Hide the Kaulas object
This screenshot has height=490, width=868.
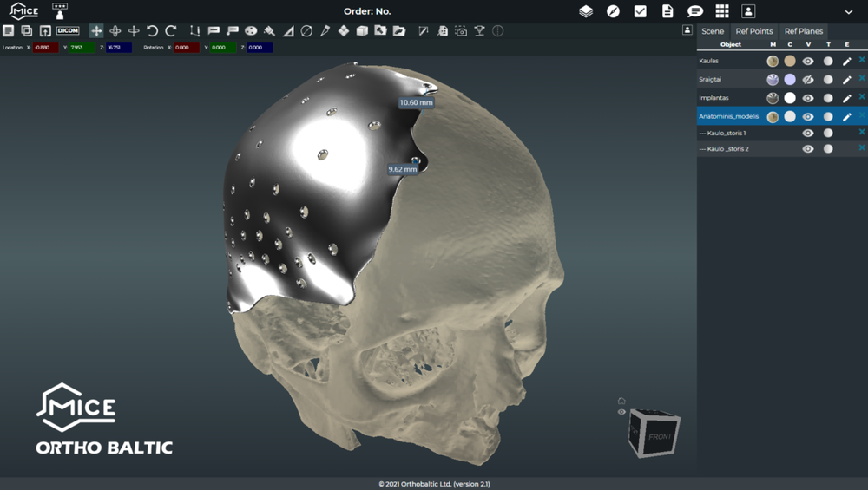point(808,62)
